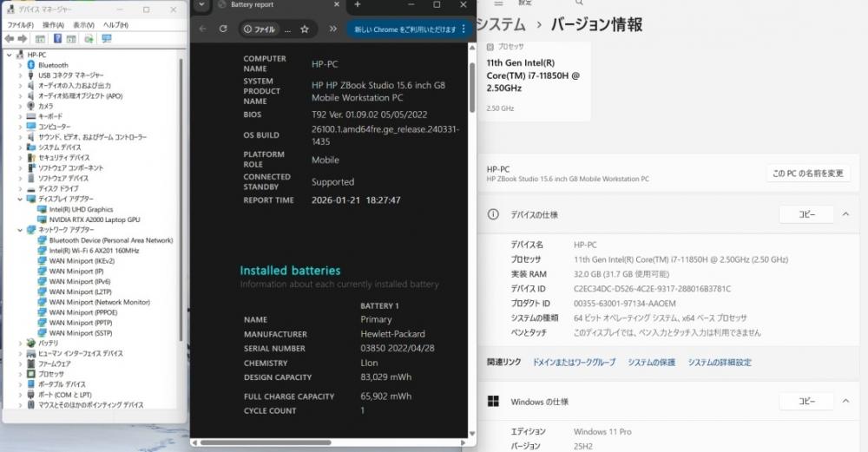Viewport: 868px width, 452px height.
Task: Go to システム breadcrumb in Settings
Action: (x=501, y=24)
